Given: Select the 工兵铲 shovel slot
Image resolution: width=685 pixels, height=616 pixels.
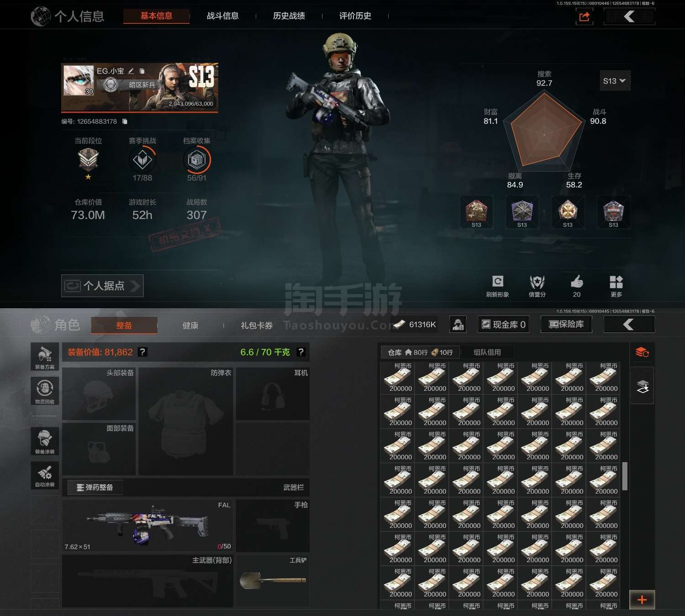Looking at the screenshot, I should (x=273, y=581).
